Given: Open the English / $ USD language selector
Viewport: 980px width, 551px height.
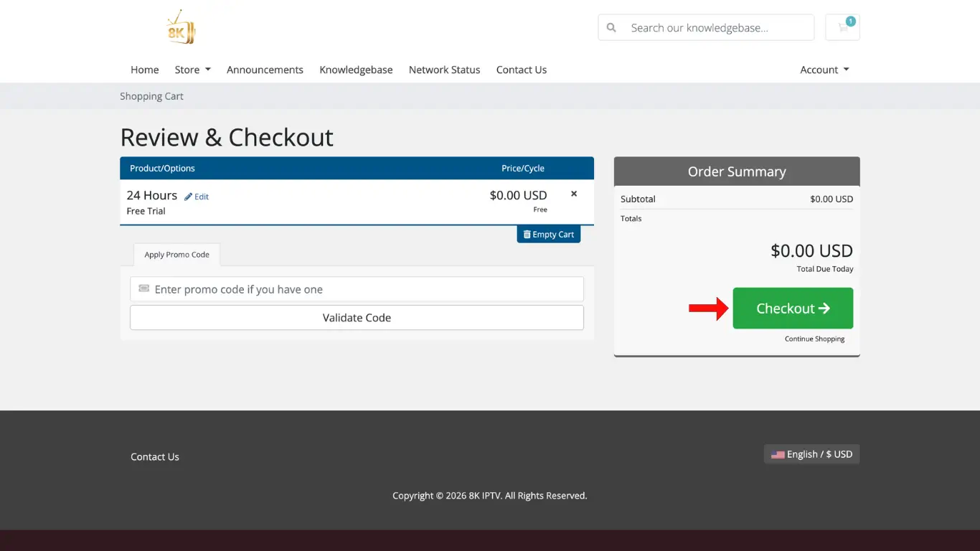Looking at the screenshot, I should point(811,454).
